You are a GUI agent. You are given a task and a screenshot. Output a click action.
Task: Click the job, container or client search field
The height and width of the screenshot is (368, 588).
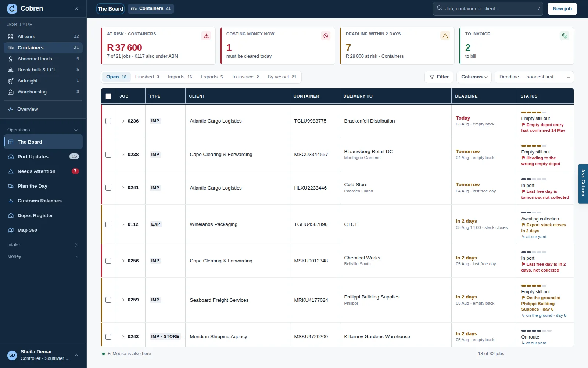click(x=488, y=8)
